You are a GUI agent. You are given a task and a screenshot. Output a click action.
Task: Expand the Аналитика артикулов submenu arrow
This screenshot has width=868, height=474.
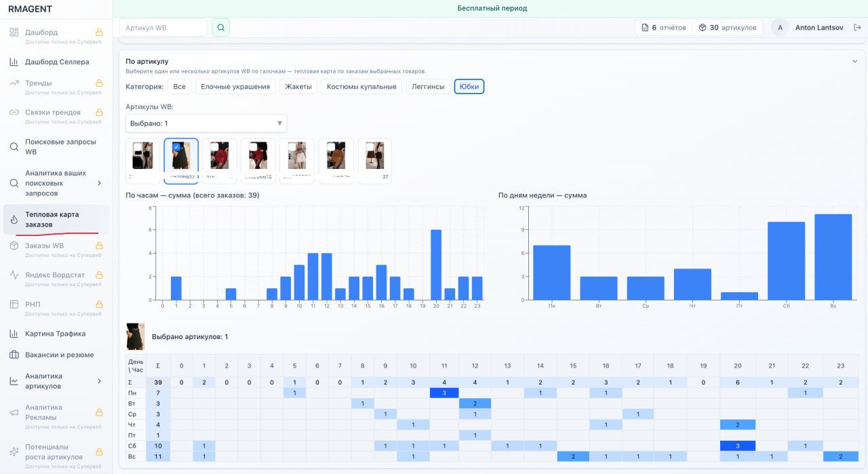pos(99,381)
